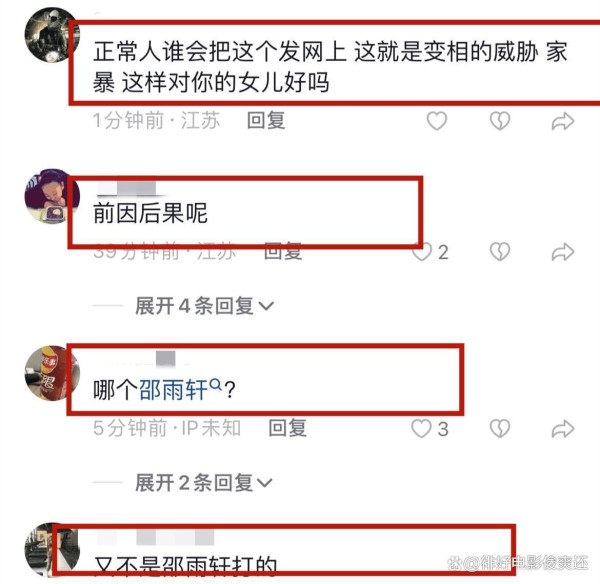Share the 哪个邵雨轩 comment
Image resolution: width=600 pixels, height=584 pixels.
coord(562,429)
